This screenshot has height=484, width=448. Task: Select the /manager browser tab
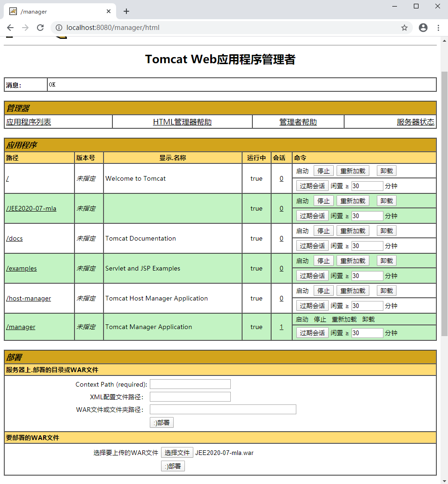pyautogui.click(x=60, y=11)
